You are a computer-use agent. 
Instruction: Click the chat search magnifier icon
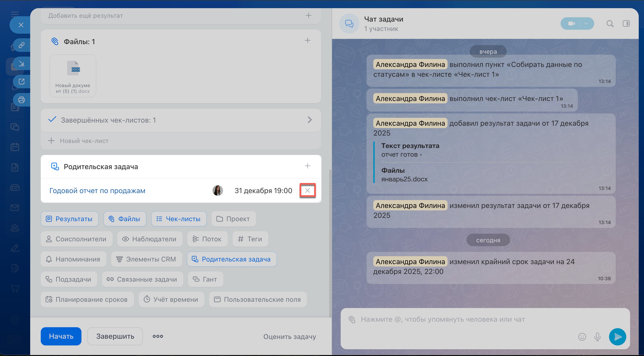coord(610,24)
